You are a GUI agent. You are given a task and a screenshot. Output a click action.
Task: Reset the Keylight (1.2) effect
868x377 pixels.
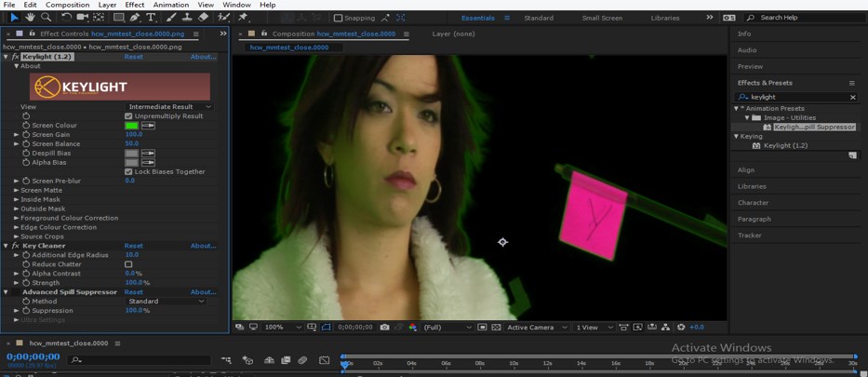133,57
